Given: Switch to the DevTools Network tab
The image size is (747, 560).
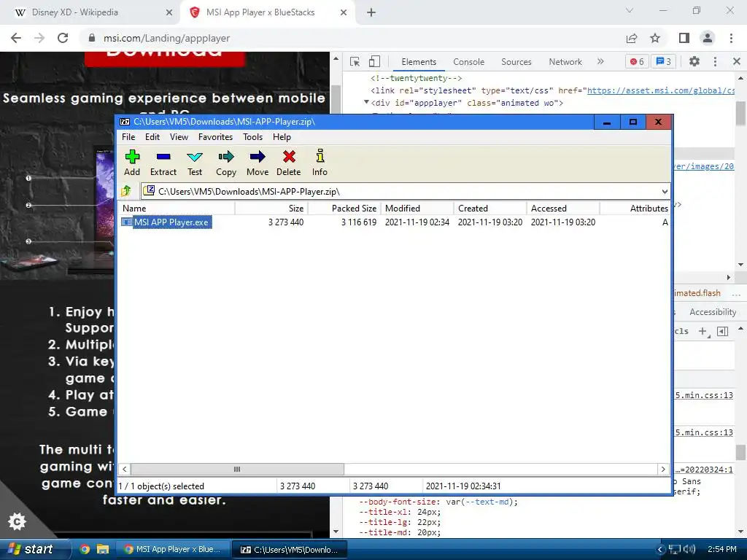Looking at the screenshot, I should point(565,62).
